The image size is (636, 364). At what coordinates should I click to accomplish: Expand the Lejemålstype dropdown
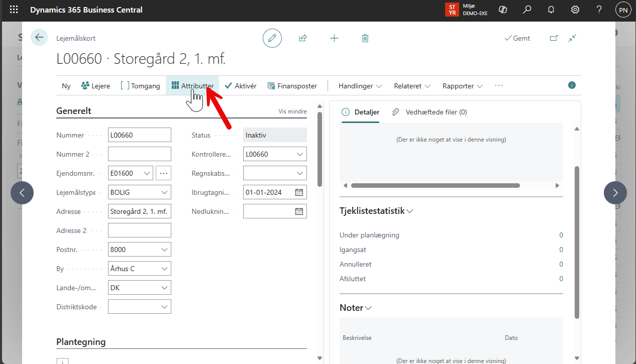(x=164, y=192)
